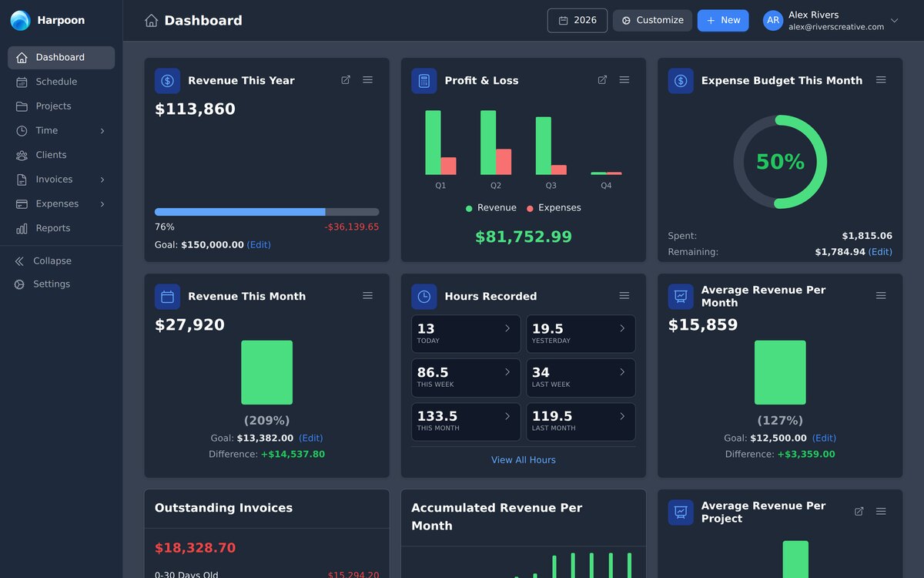This screenshot has height=578, width=924.
Task: Open Average Revenue Per Project menu
Action: point(881,512)
